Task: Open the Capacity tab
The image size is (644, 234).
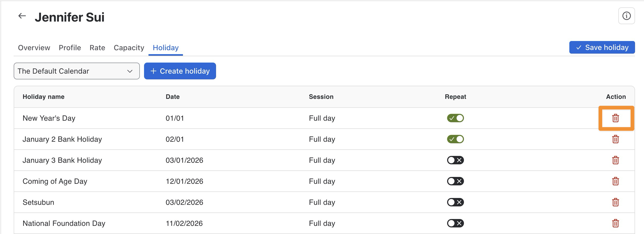Action: coord(129,48)
